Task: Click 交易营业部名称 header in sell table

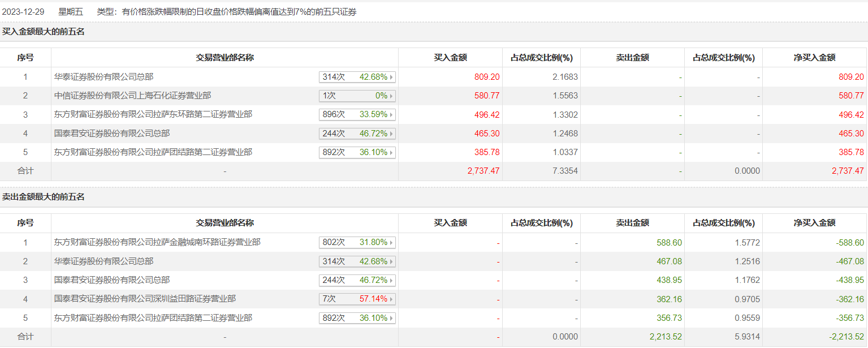Action: [x=224, y=223]
